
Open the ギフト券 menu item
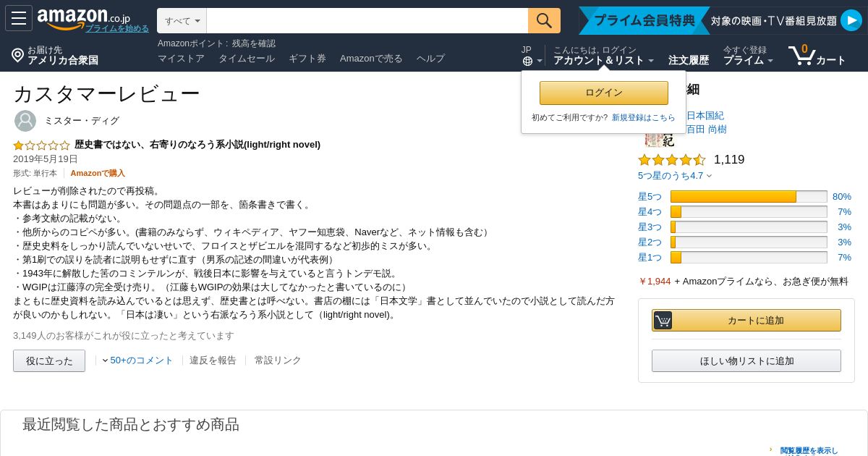tap(307, 59)
